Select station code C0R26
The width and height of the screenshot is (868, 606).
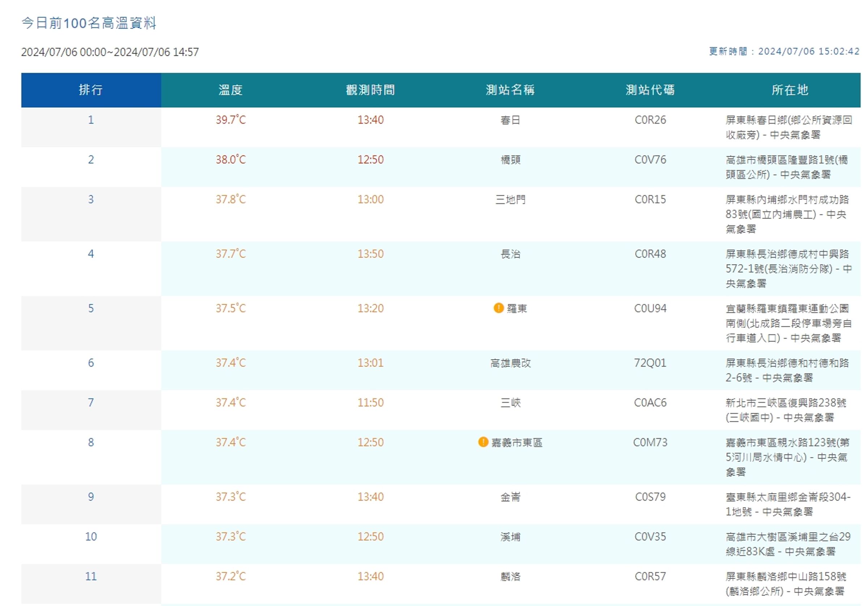650,120
